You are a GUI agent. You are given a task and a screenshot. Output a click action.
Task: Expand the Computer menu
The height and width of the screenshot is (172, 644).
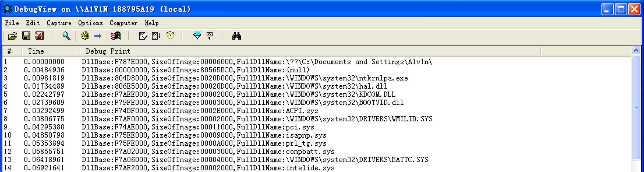pos(123,23)
